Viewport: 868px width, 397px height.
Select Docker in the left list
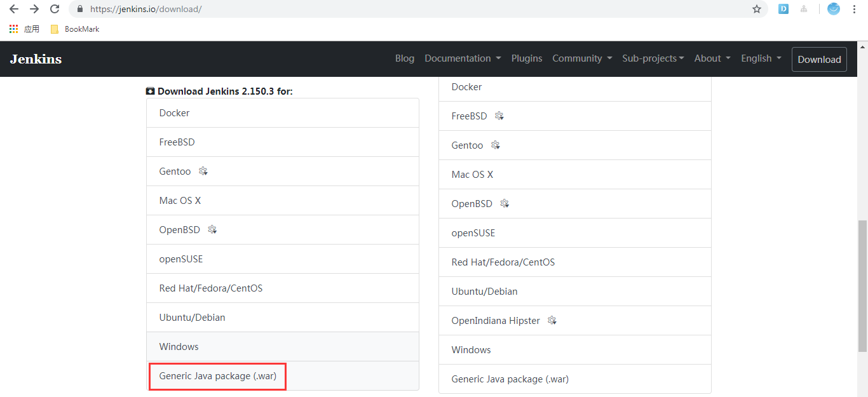(x=283, y=113)
